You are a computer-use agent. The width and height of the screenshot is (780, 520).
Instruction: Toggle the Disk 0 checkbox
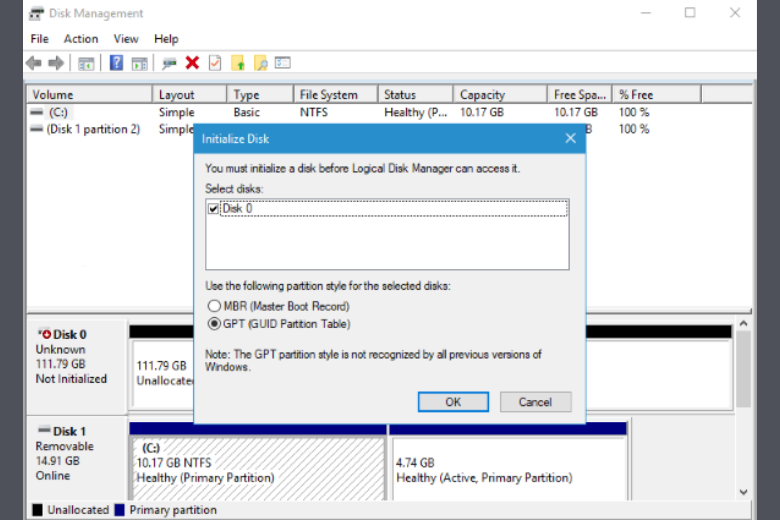212,208
